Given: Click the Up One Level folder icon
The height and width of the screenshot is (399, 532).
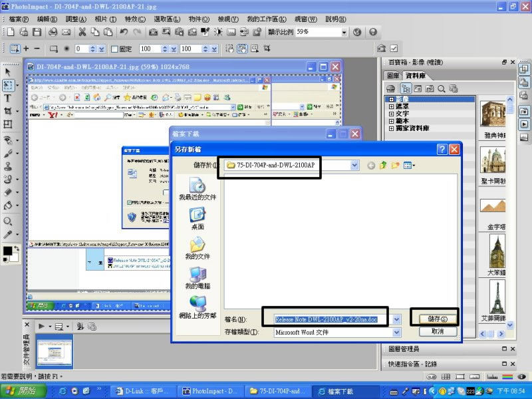Looking at the screenshot, I should click(x=383, y=165).
